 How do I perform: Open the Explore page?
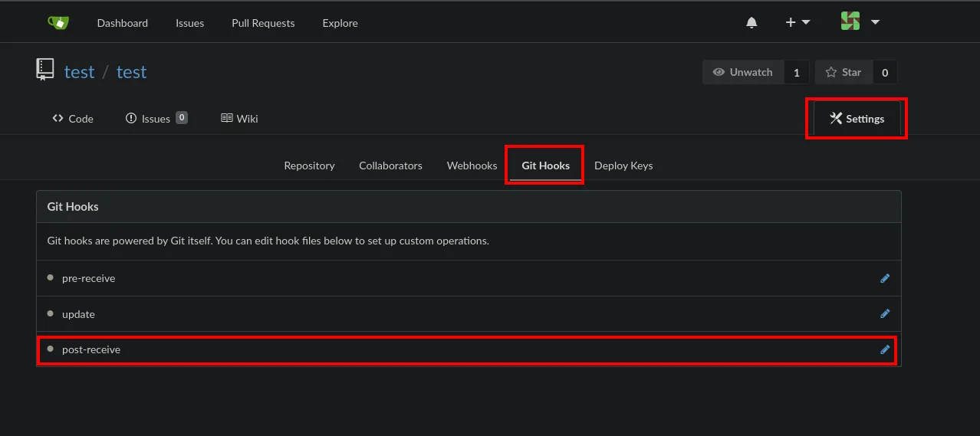pyautogui.click(x=340, y=23)
